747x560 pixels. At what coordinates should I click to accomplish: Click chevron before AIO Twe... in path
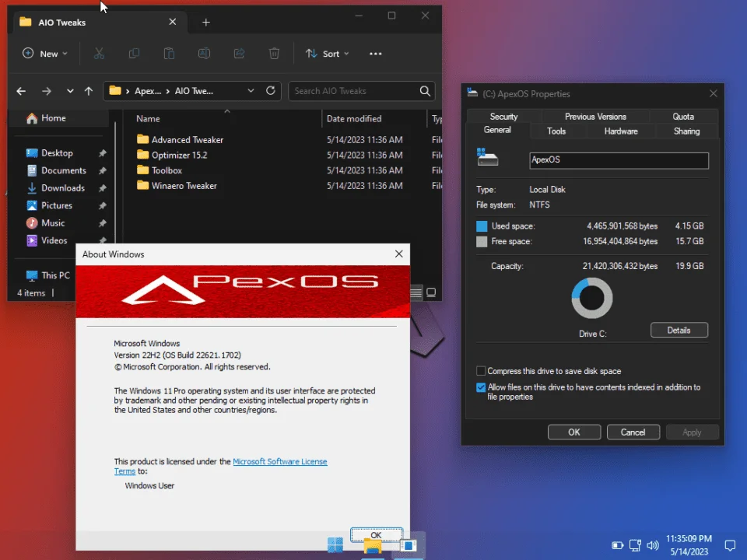[x=168, y=91]
